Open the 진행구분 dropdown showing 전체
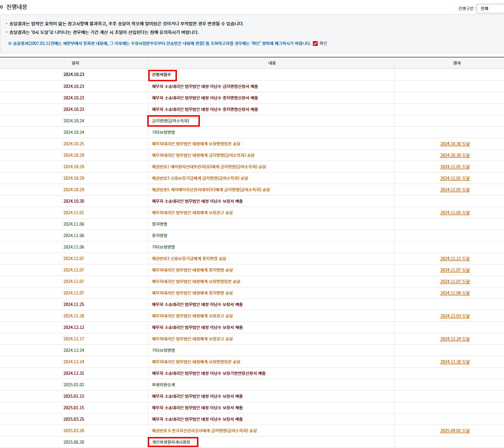The image size is (504, 448). click(x=490, y=9)
